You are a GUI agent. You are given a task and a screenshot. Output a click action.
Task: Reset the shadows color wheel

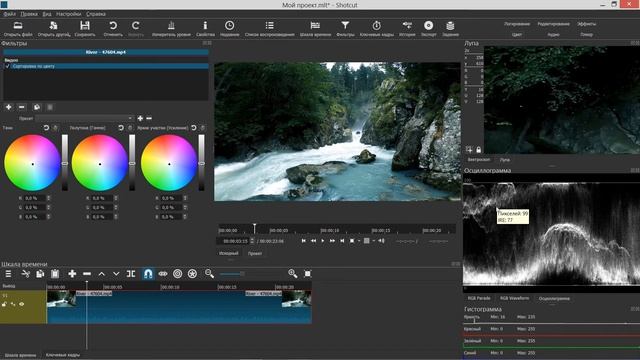pos(46,128)
